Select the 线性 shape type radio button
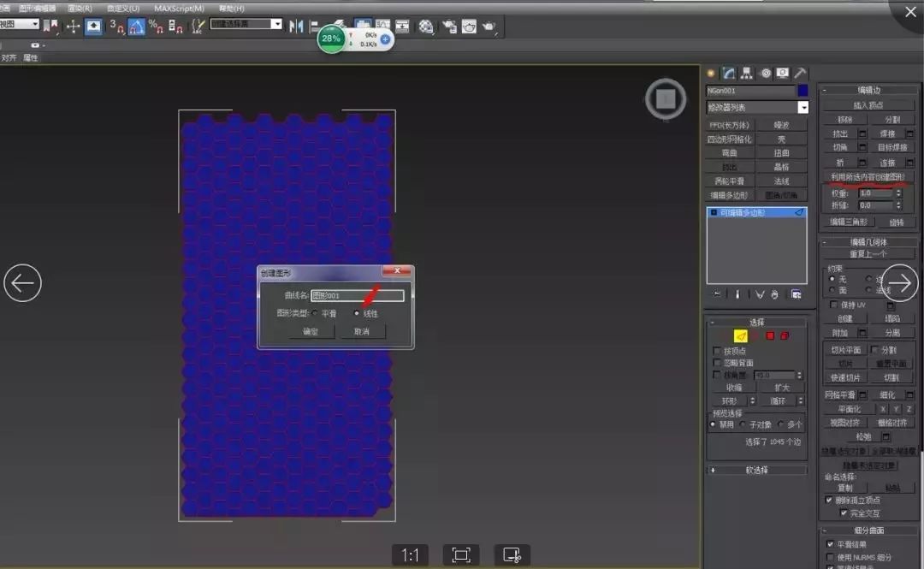Screen dimensions: 924x569 tap(357, 313)
